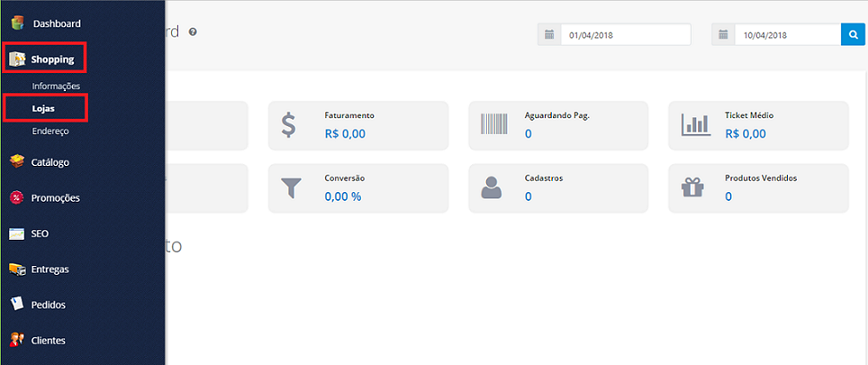Click the Clientes people icon
This screenshot has width=868, height=365.
coord(17,340)
